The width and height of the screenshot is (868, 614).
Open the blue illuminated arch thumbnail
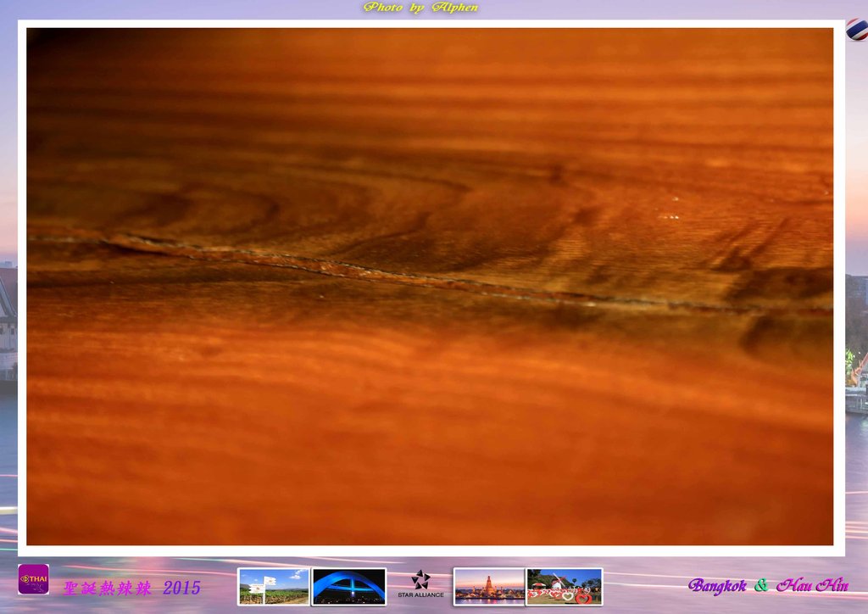(348, 586)
